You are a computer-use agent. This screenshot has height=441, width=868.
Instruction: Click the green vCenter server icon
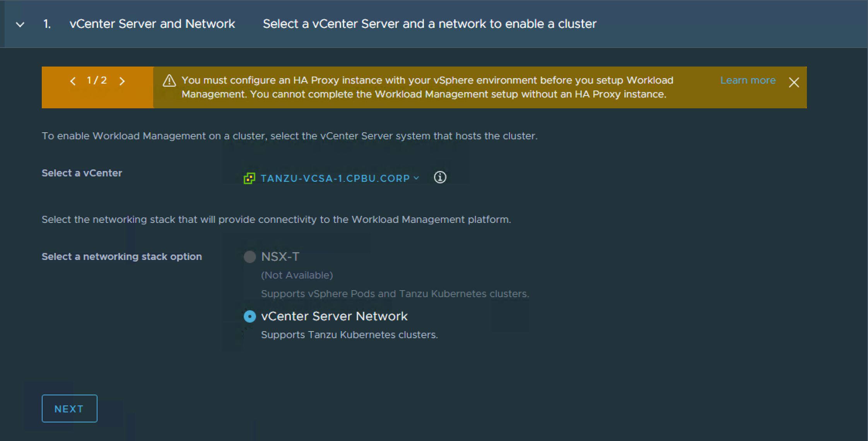(x=249, y=178)
